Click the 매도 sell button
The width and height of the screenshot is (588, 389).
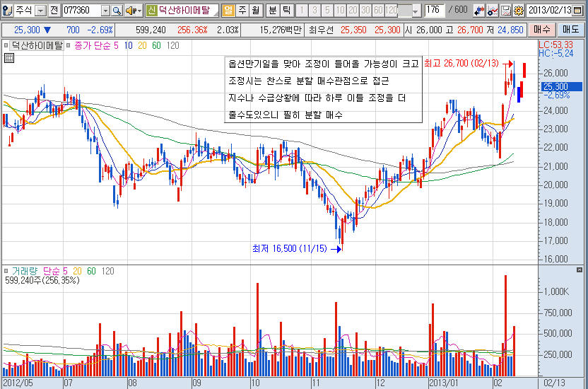coord(571,30)
